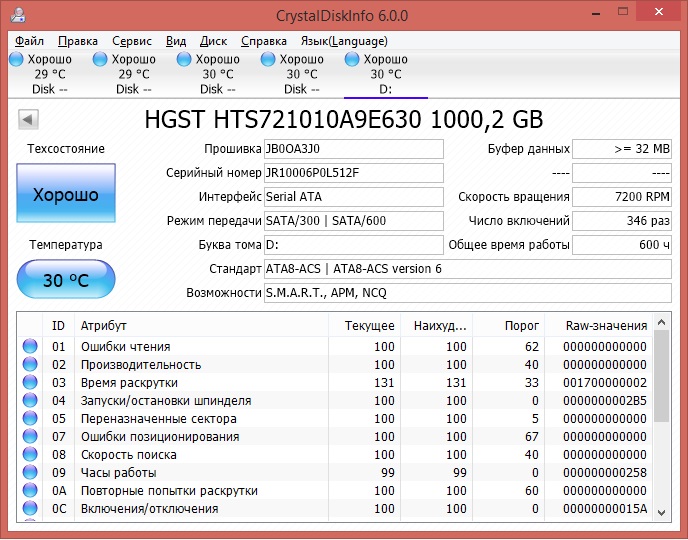This screenshot has width=688, height=540.
Task: Click the first disk's blue status orb
Action: (15, 60)
